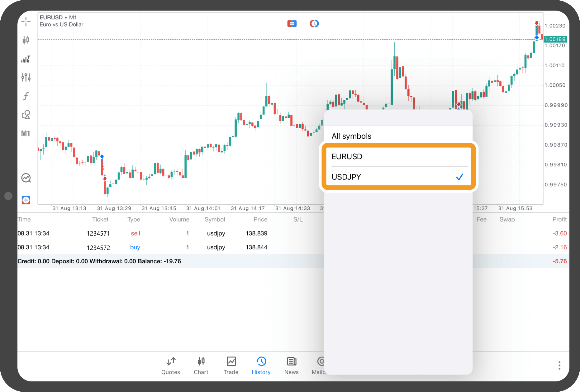Click the candlestick chart type icon

(x=26, y=40)
